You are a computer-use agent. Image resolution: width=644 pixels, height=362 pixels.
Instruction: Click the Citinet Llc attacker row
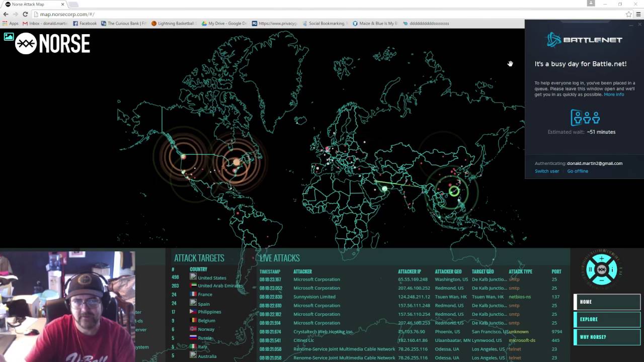point(304,340)
